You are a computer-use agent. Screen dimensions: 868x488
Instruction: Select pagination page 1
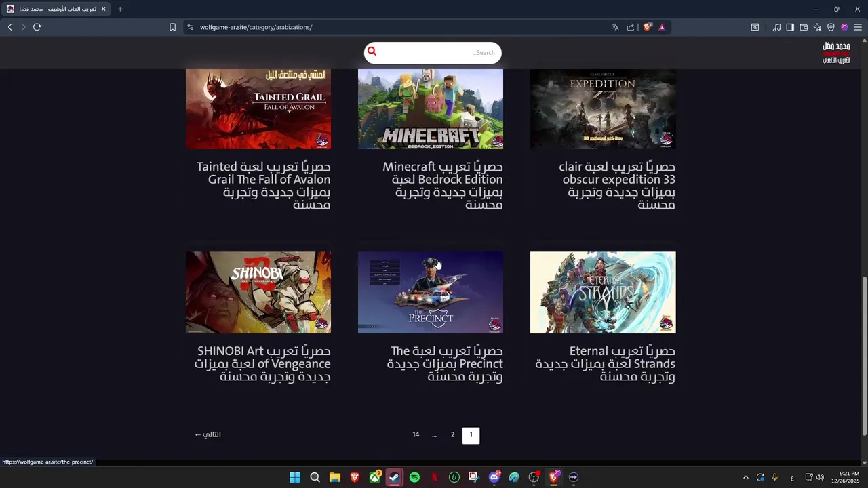tap(471, 435)
